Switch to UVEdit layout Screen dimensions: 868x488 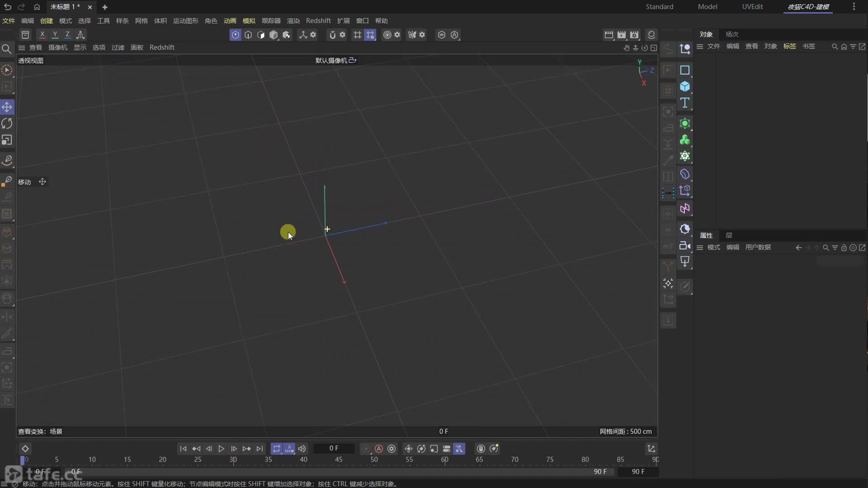point(752,7)
